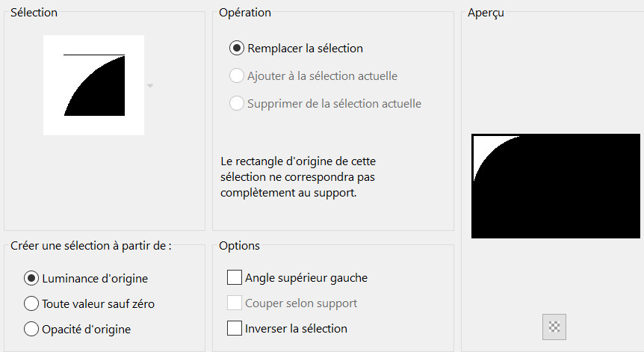The image size is (644, 352).
Task: Tick the Couper selon support checkbox
Action: 235,303
